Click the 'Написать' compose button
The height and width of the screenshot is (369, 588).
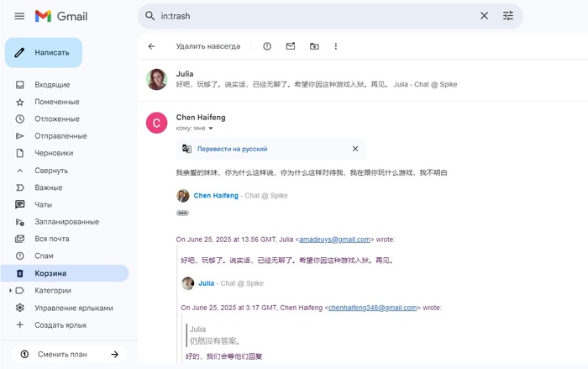44,52
